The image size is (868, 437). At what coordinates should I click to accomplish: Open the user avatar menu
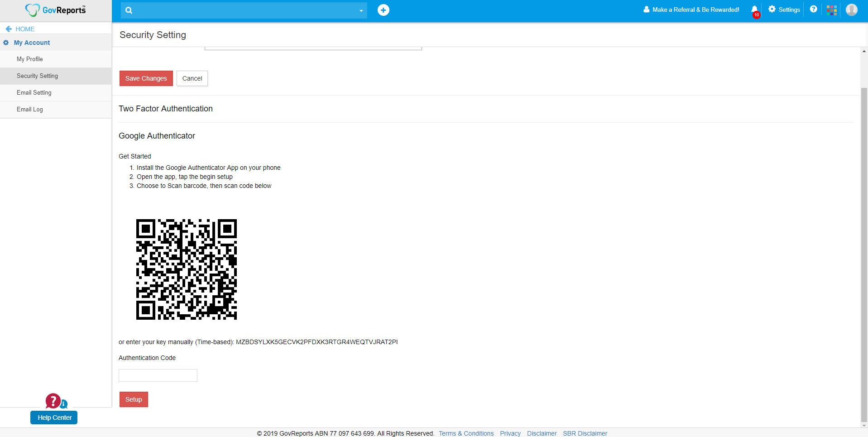pyautogui.click(x=852, y=10)
